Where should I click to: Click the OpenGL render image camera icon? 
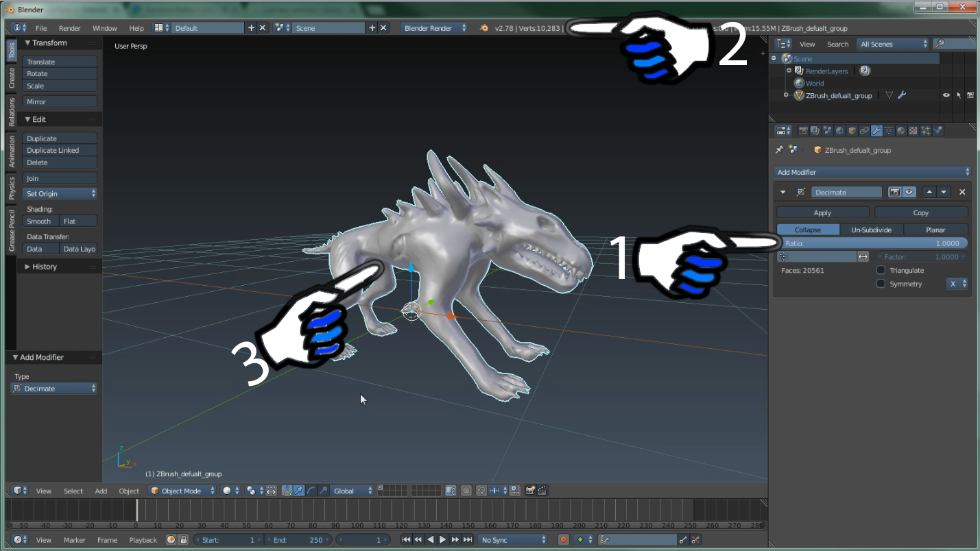pyautogui.click(x=530, y=491)
